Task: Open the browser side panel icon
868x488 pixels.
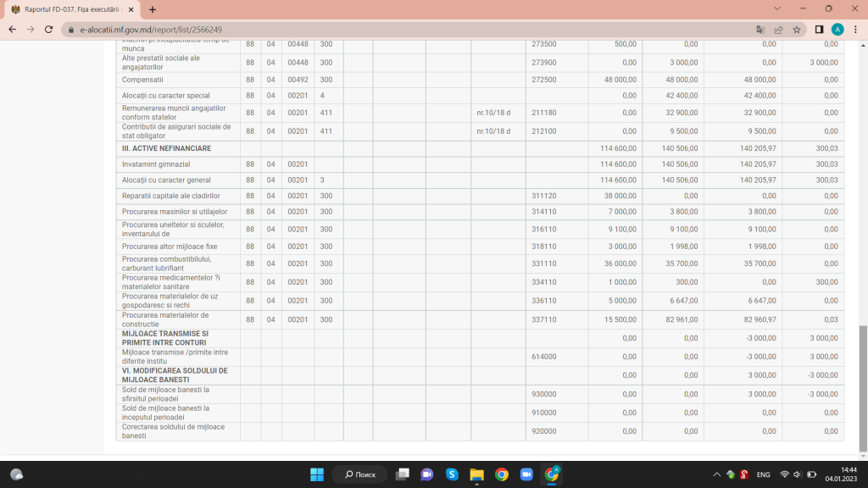Action: click(x=820, y=30)
